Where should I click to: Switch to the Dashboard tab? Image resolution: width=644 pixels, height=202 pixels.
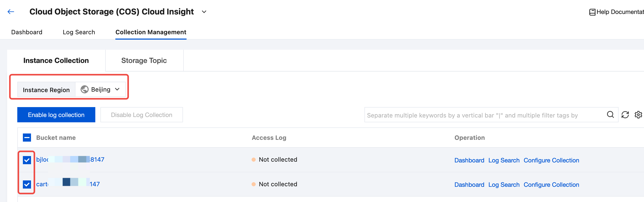[27, 32]
